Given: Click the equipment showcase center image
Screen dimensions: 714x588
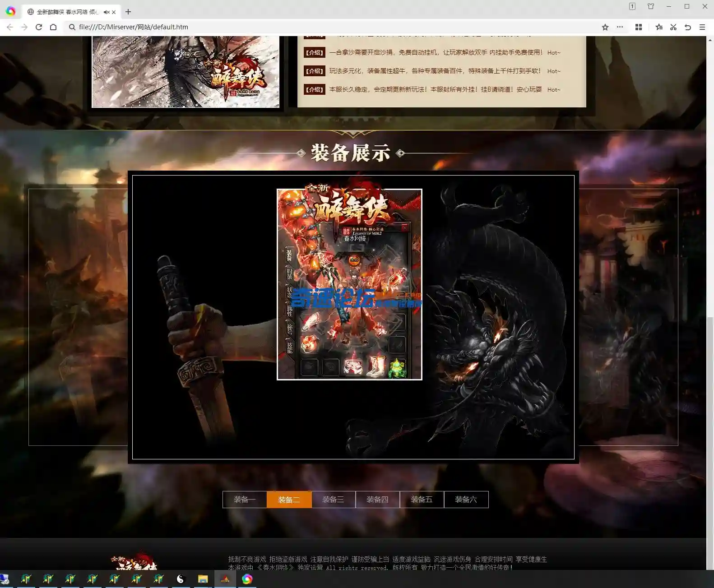Looking at the screenshot, I should coord(349,284).
